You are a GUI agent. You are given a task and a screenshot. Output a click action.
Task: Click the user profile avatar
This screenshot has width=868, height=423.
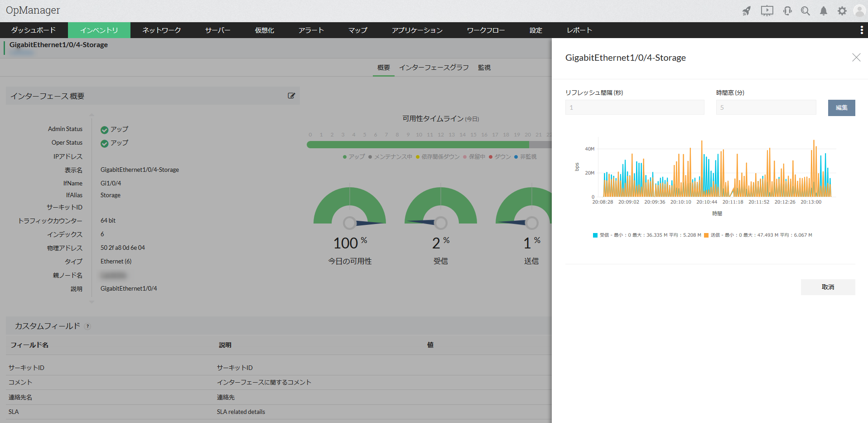click(859, 11)
